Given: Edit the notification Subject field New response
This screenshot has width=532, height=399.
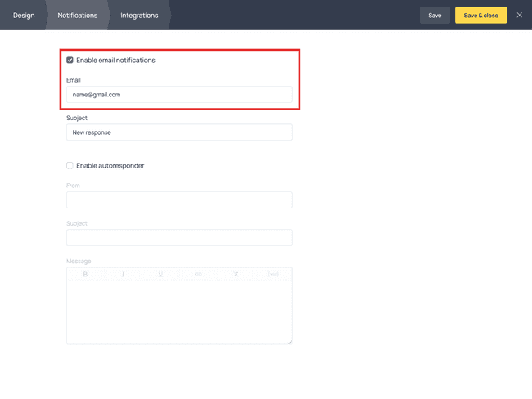Looking at the screenshot, I should point(179,132).
